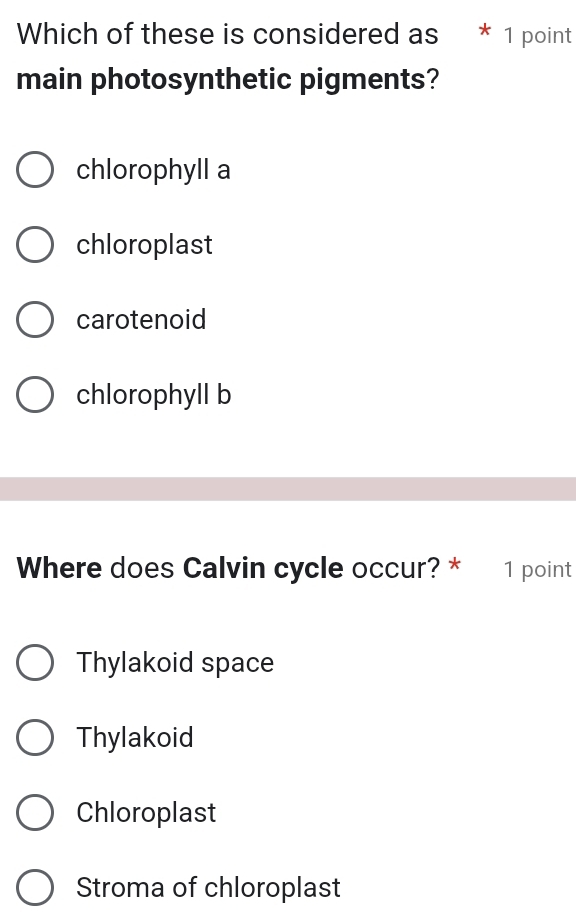
Task: Click the Thylakoid answer label
Action: tap(134, 737)
